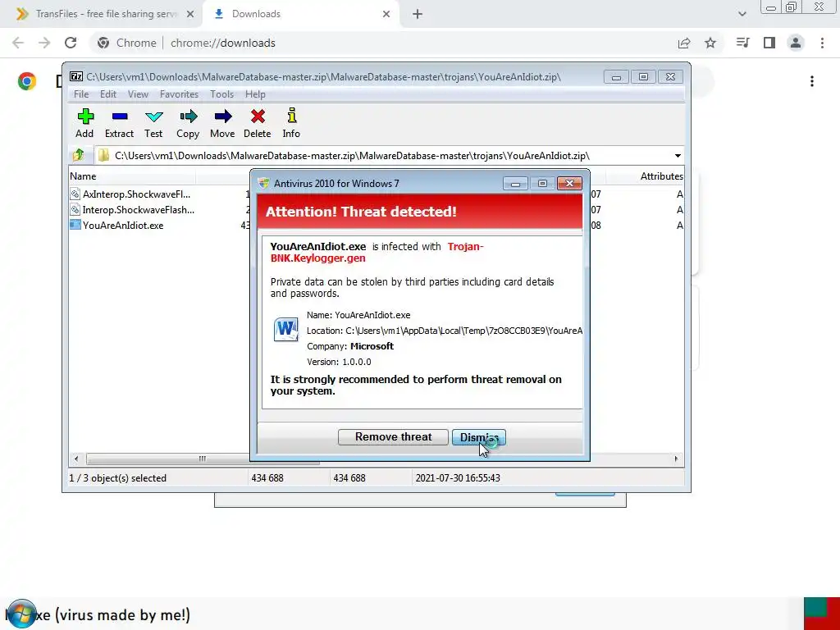Click the Extract toolbar icon
Screen dimensions: 840x630
(x=119, y=123)
